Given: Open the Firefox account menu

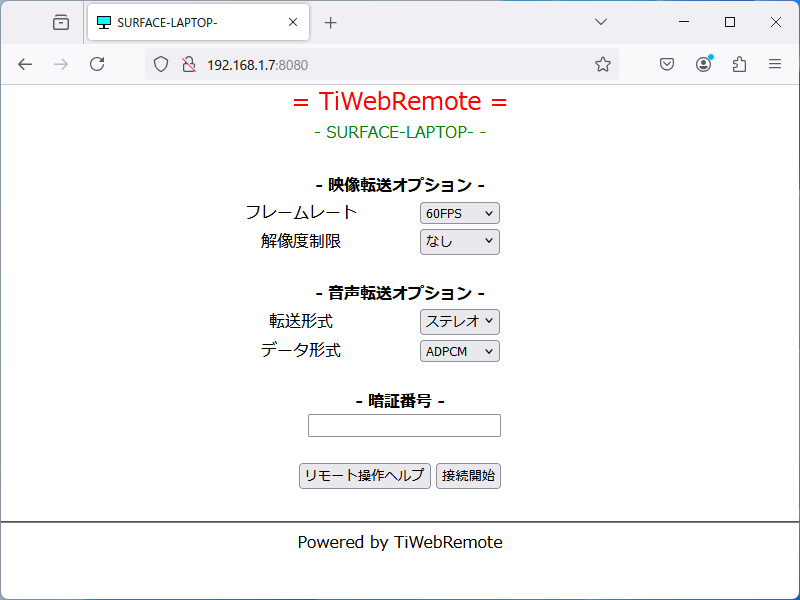Looking at the screenshot, I should click(703, 63).
